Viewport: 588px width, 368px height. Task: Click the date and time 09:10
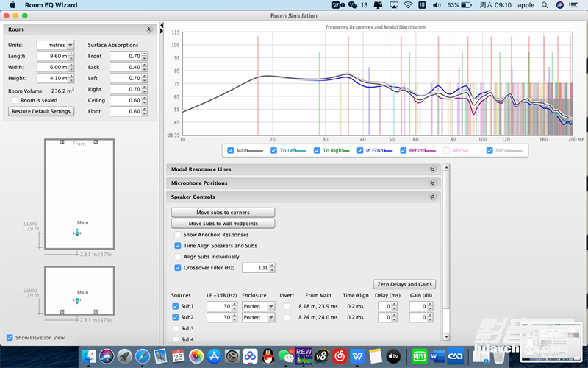[x=495, y=5]
